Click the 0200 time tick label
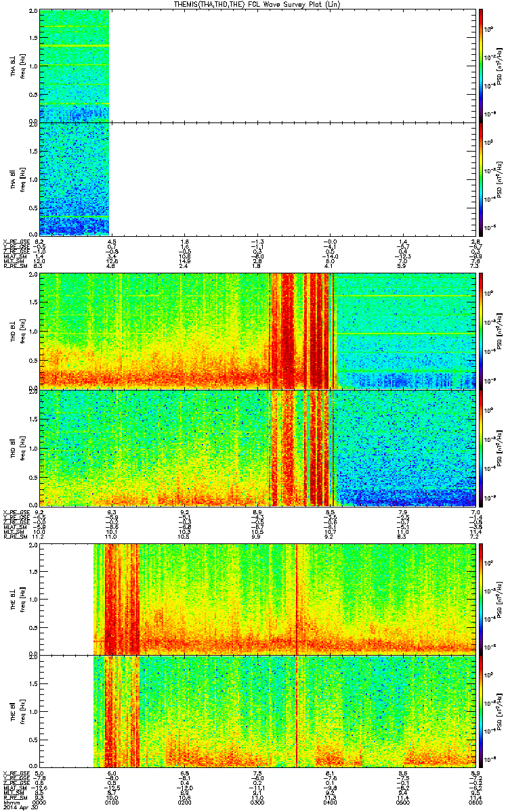 pos(185,803)
